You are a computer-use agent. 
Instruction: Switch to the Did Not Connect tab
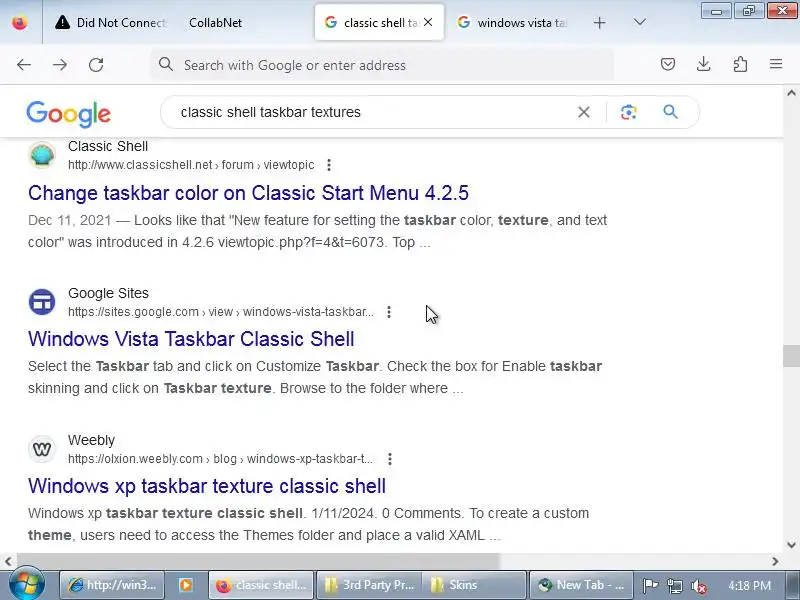[111, 22]
